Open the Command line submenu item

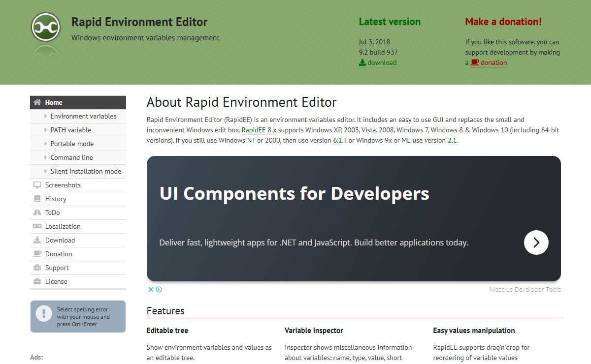(78, 157)
